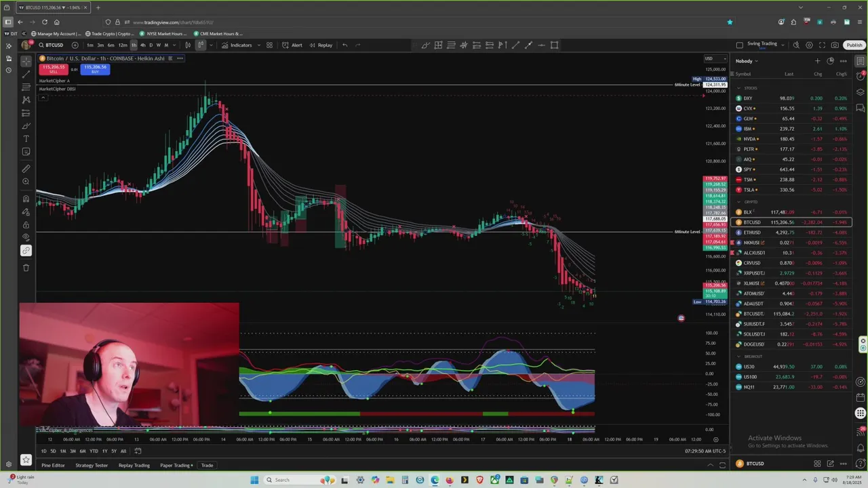This screenshot has width=868, height=488.
Task: Open the Pine Editor tab
Action: click(53, 466)
